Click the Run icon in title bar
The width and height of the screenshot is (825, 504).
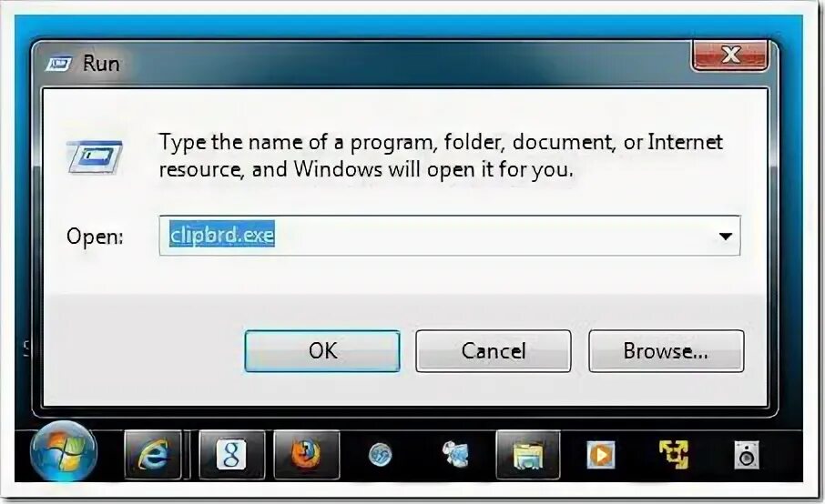click(x=59, y=64)
